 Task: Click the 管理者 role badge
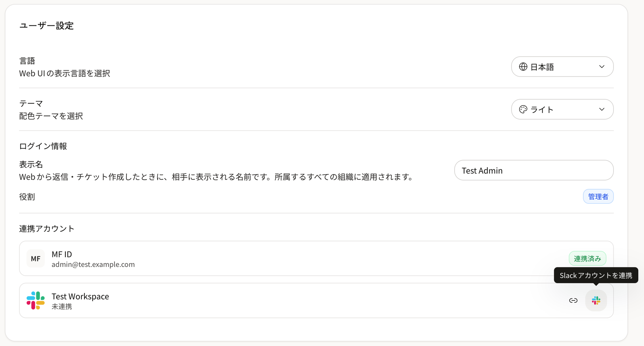(x=598, y=196)
